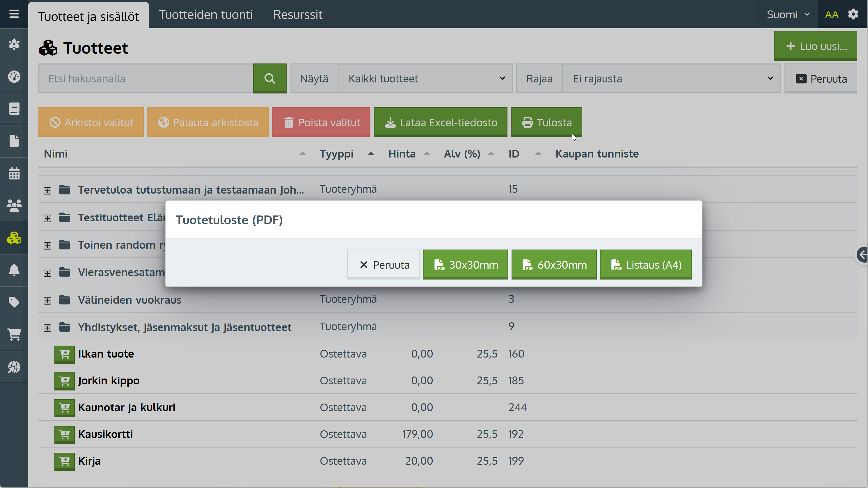Open the Suomi language dropdown
This screenshot has width=868, height=488.
(x=787, y=15)
